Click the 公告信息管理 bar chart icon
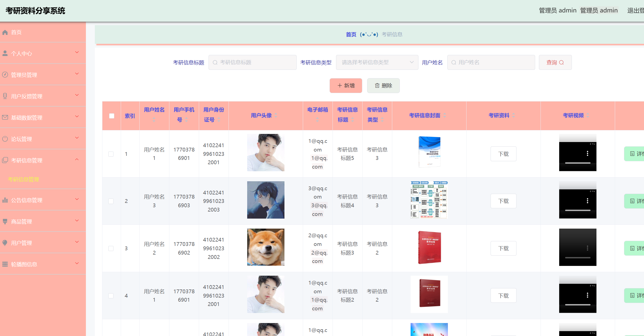This screenshot has width=644, height=336. 5,200
